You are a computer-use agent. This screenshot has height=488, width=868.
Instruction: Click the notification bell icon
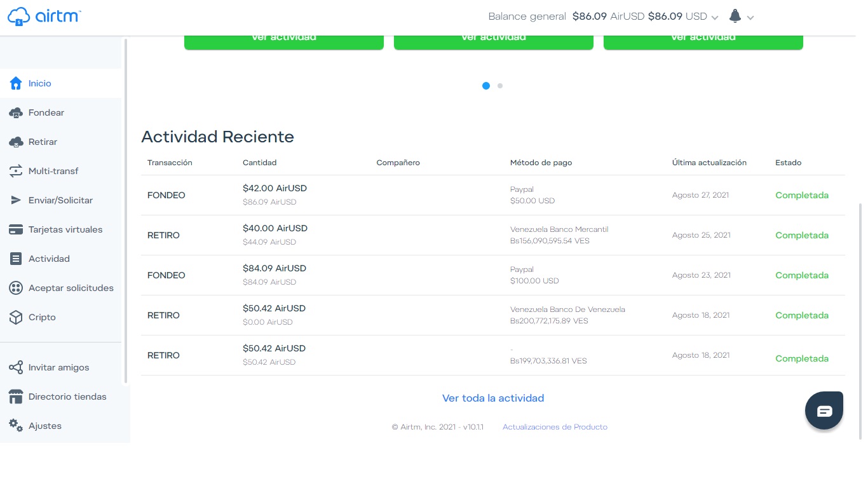(x=735, y=16)
